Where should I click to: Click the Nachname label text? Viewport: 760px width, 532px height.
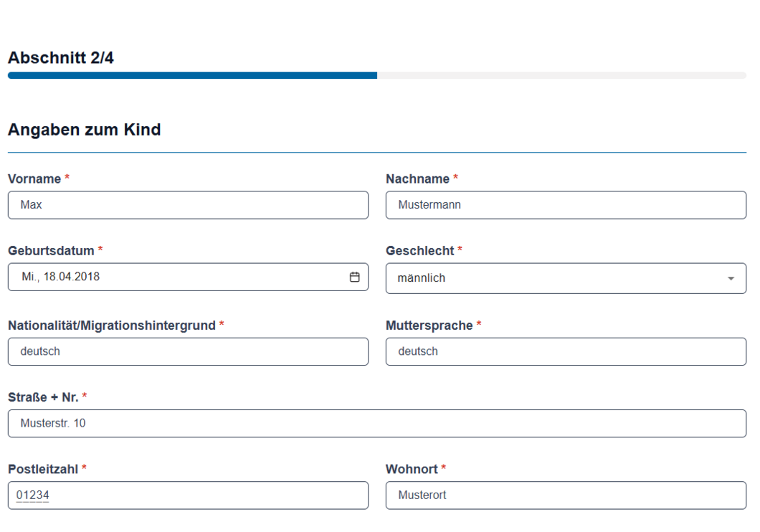point(417,179)
